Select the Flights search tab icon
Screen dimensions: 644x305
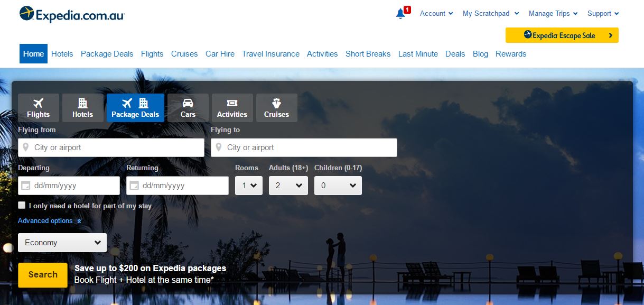click(x=38, y=104)
